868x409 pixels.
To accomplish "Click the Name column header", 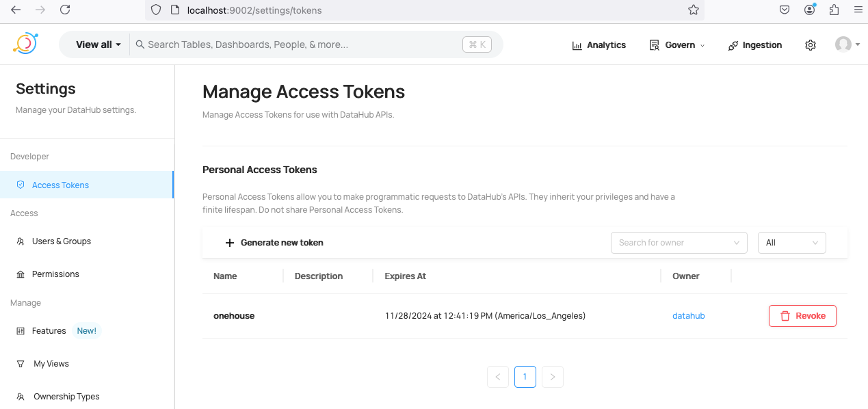I will (x=225, y=276).
